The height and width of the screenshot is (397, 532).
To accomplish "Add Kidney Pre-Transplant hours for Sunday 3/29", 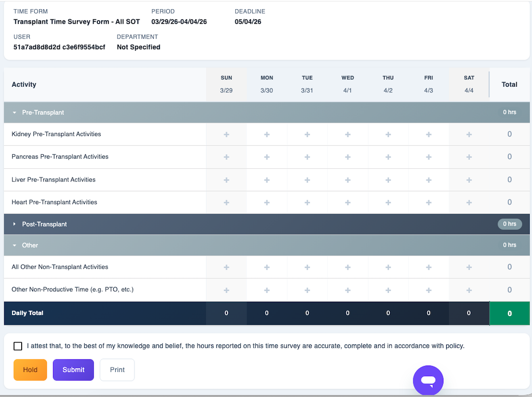I will [x=226, y=135].
